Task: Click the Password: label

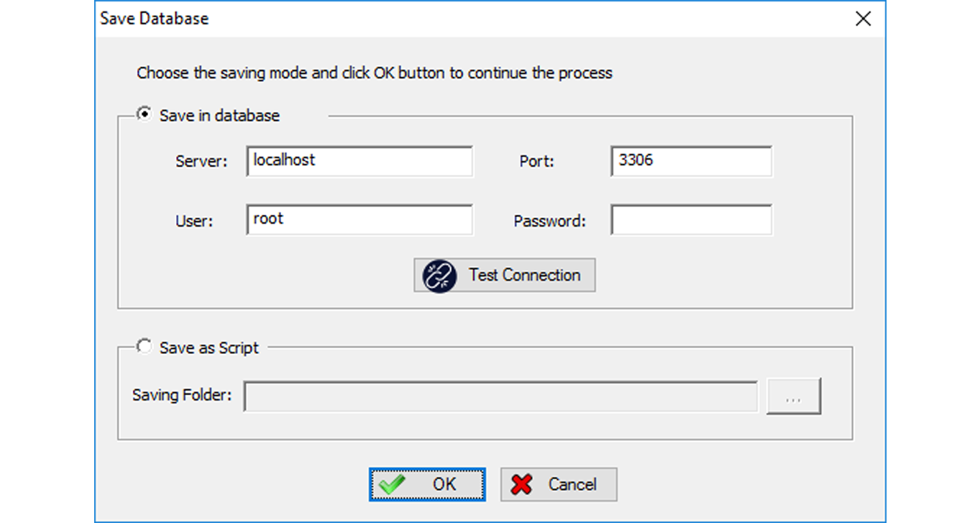Action: pos(549,222)
